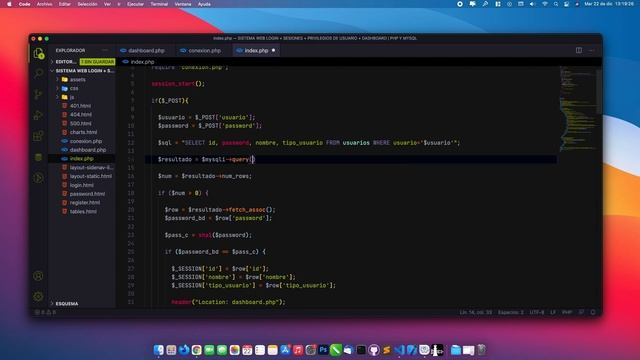Open the Code application menu
The image size is (640, 360).
coord(24,4)
